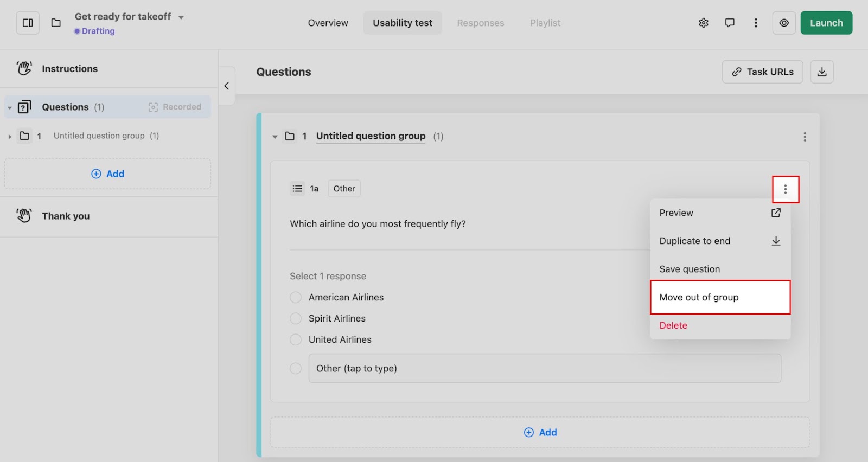Select the American Airlines radio option
Screen dimensions: 868x462
[x=296, y=297]
